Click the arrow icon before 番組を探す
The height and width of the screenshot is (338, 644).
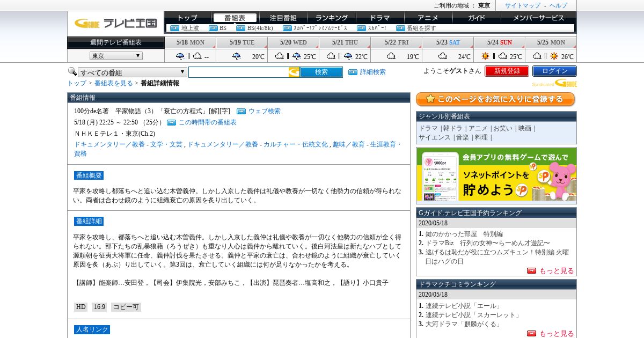tap(400, 28)
